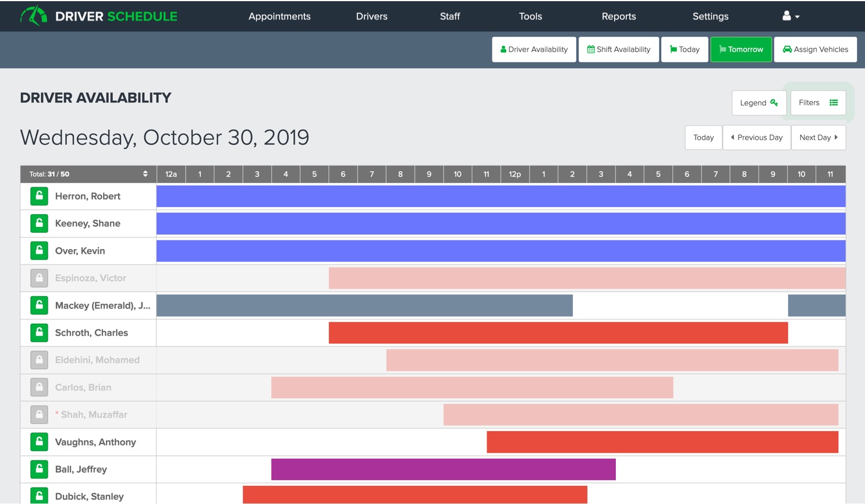Toggle the lock for Espinoza, Victor
Viewport: 865px width, 504px height.
click(39, 278)
